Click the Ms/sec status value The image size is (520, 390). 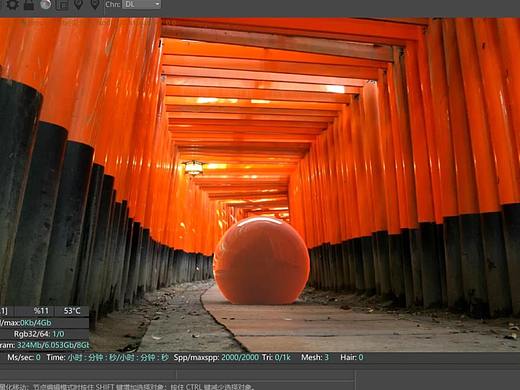(38, 357)
